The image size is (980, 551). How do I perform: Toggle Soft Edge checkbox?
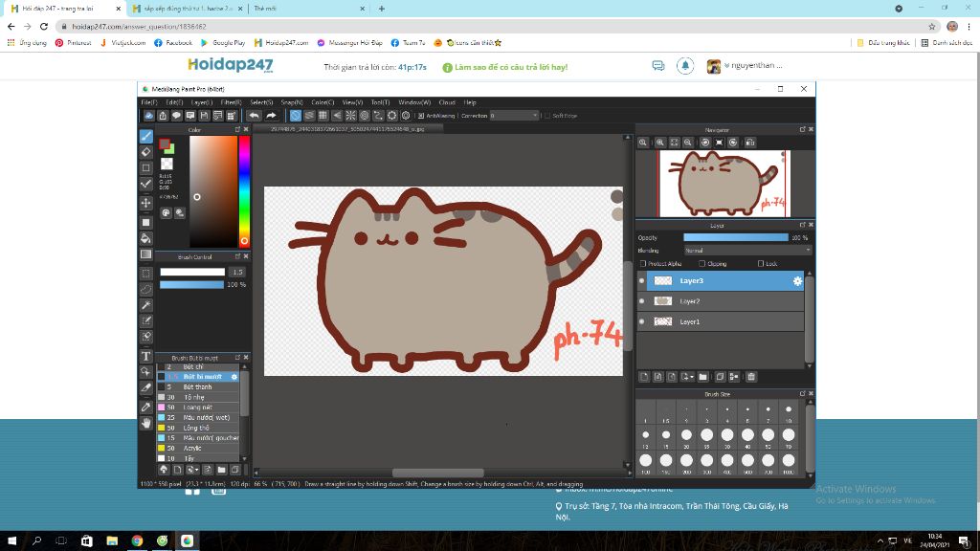[547, 116]
